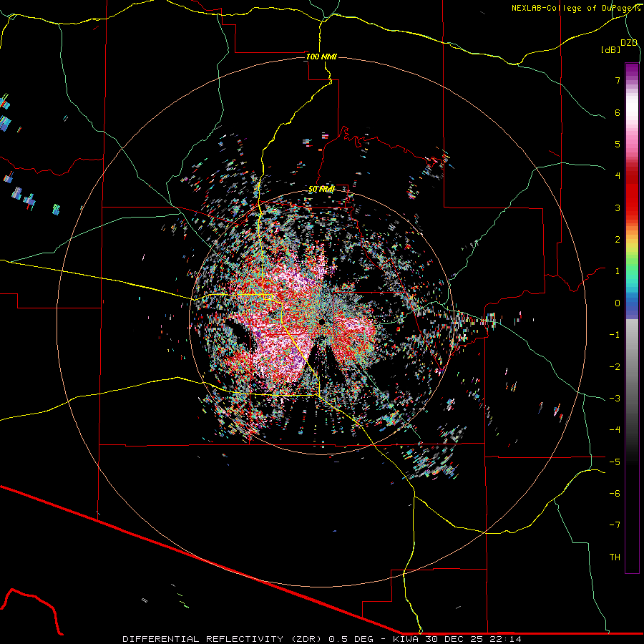
Task: Click the 0.5 DEG elevation text
Action: [x=351, y=639]
